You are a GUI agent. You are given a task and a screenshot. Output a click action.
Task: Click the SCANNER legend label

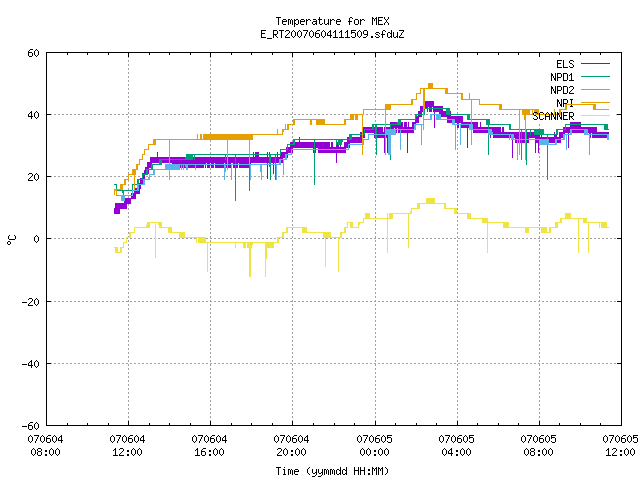pos(553,116)
